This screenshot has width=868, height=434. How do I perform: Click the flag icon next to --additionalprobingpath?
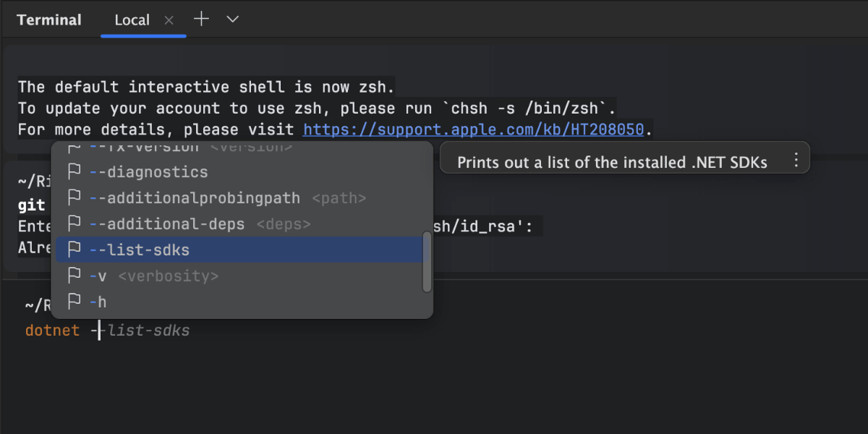tap(74, 198)
